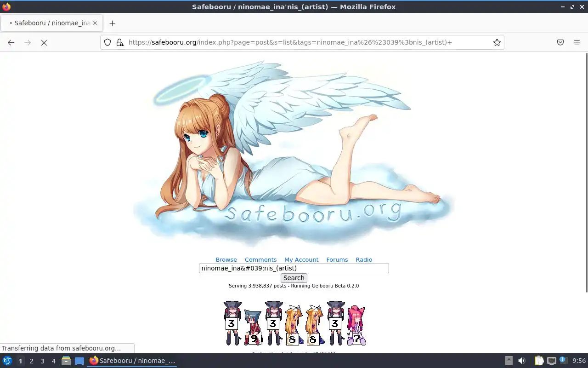The image size is (588, 368).
Task: Open the network tray icon
Action: coord(552,361)
